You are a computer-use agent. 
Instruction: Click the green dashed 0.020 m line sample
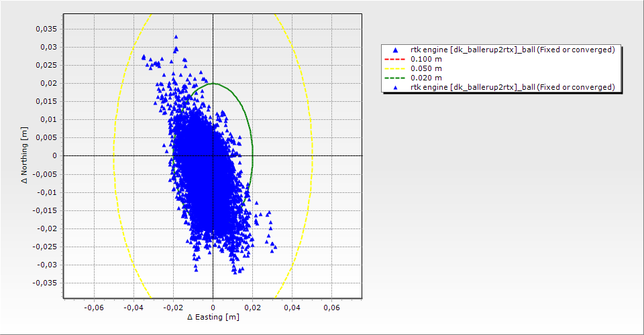[x=394, y=78]
